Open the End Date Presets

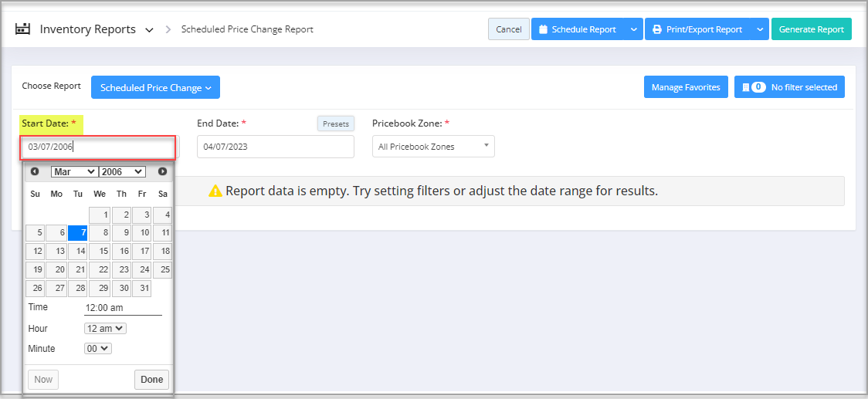[335, 124]
